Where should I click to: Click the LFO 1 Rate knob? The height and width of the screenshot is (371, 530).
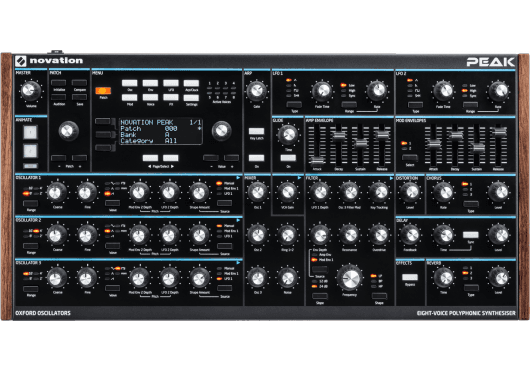click(376, 91)
